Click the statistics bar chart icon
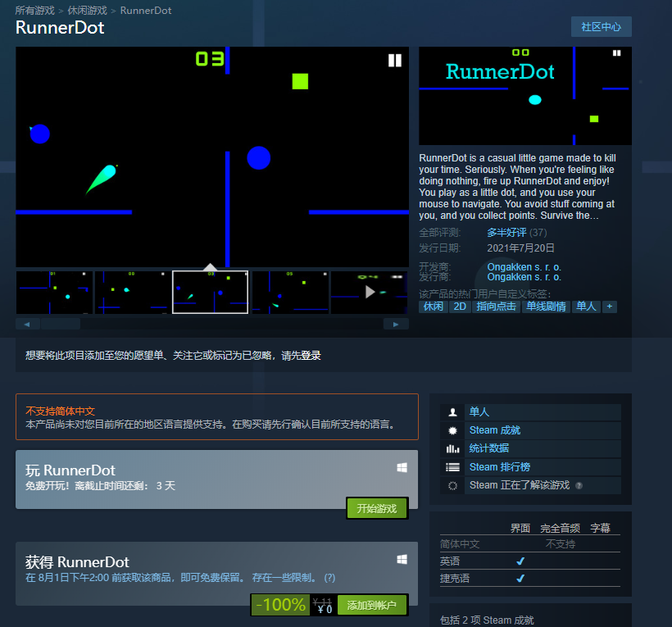Screen dimensions: 672x627 [452, 448]
